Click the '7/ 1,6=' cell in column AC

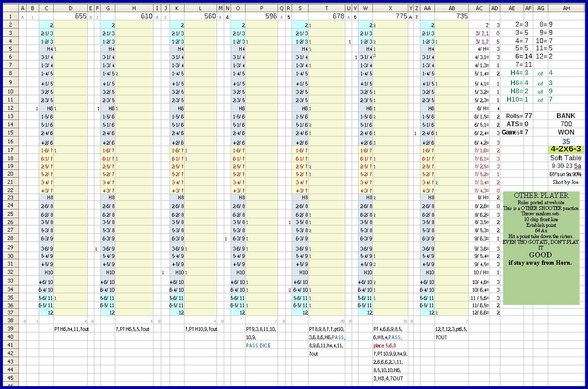click(479, 150)
